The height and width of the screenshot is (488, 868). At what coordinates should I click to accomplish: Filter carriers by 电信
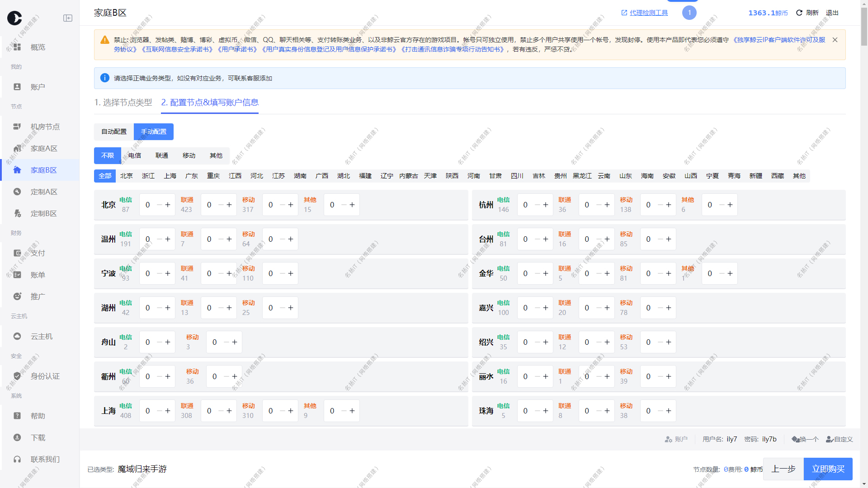point(135,155)
